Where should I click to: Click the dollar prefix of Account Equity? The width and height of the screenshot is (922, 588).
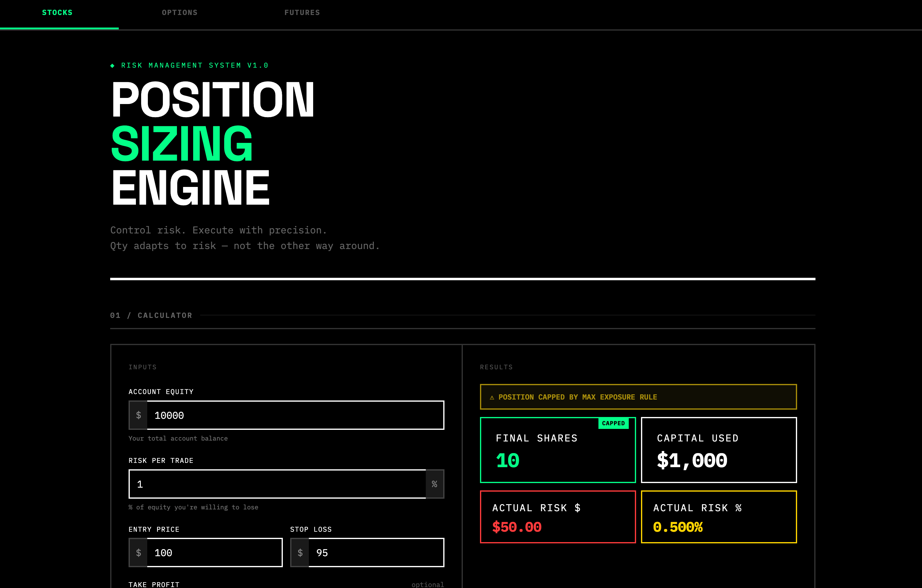point(138,415)
